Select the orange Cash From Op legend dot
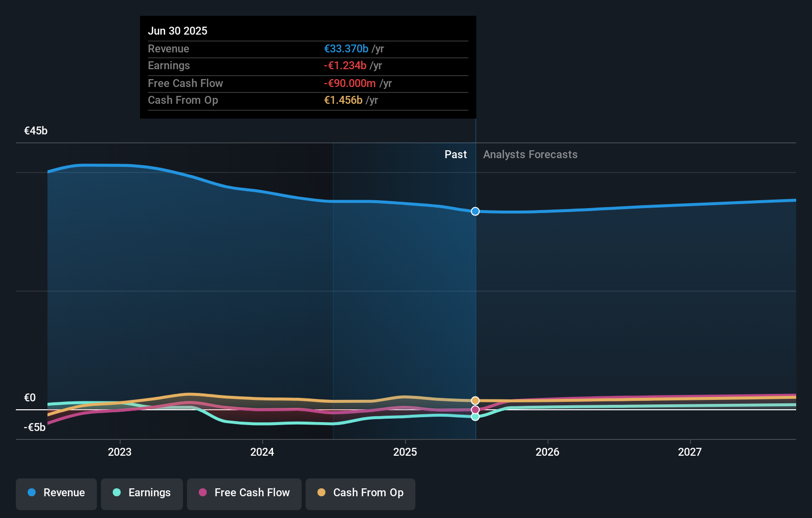812x518 pixels. (321, 493)
